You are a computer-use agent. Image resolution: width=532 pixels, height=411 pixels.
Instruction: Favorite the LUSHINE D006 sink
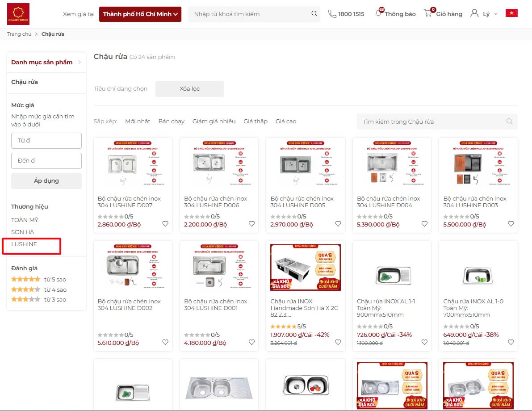[252, 224]
